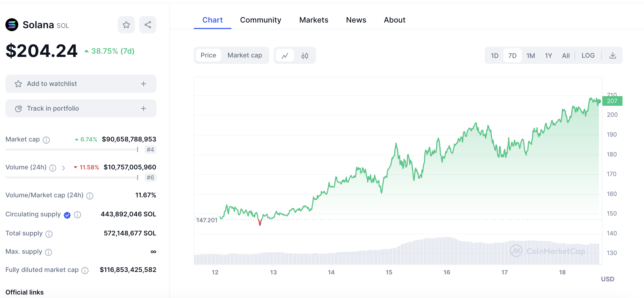Select the 1M time range

(x=530, y=56)
